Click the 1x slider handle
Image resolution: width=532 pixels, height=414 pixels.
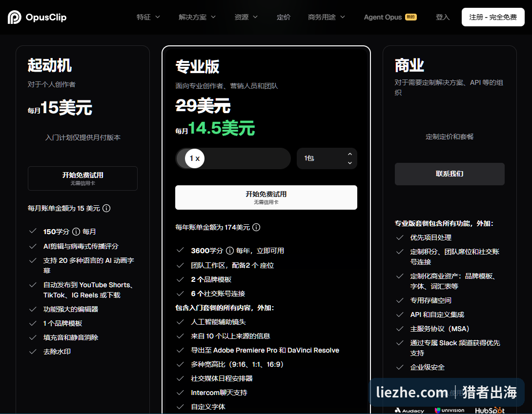point(195,158)
